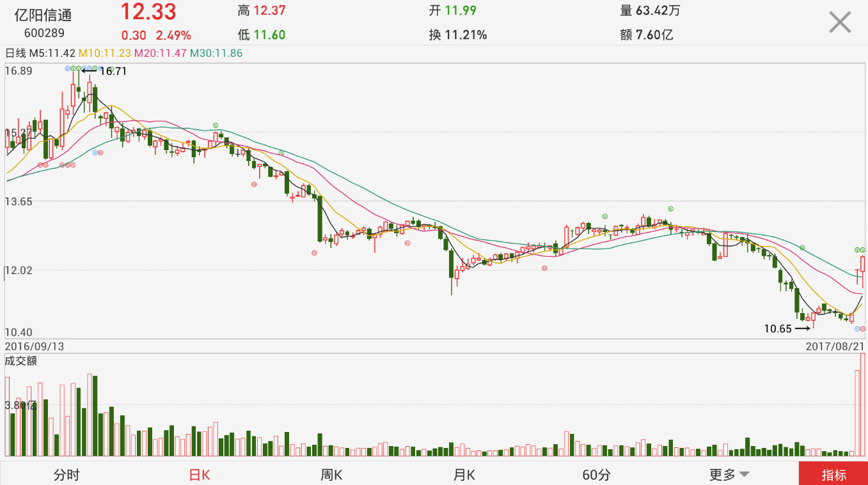Expand the 更多 dropdown menu

[x=729, y=475]
